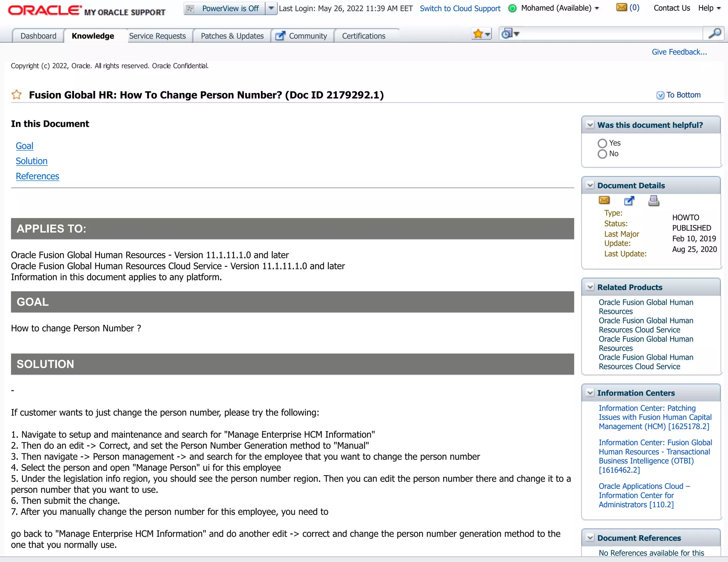The image size is (728, 562).
Task: Click the open-in-new-window icon in Document Details
Action: coord(629,201)
